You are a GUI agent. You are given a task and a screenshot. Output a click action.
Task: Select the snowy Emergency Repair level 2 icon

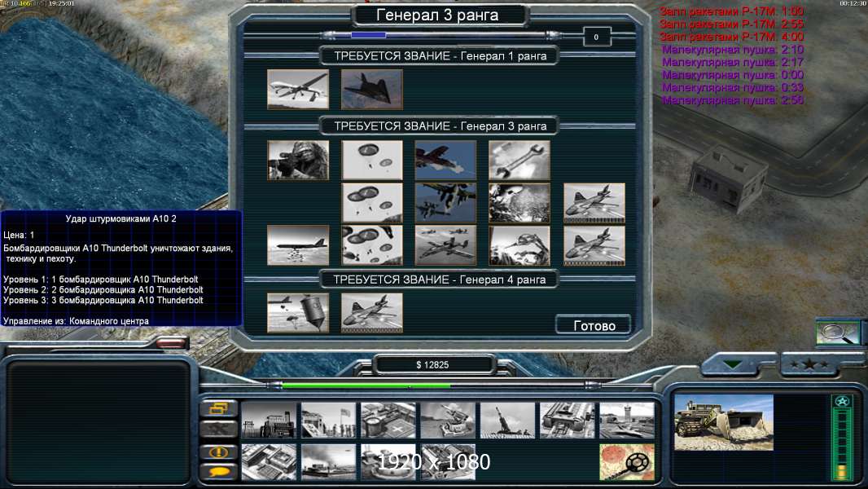519,203
